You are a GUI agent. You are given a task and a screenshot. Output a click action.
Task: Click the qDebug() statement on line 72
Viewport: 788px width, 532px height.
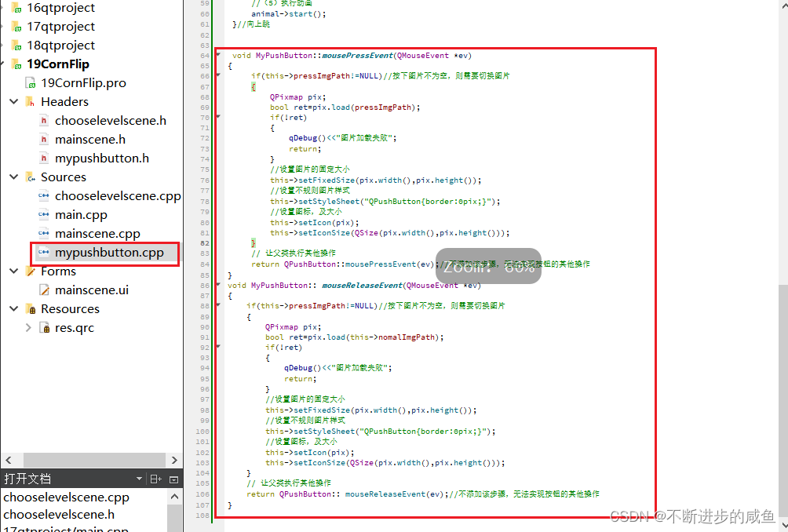(343, 137)
